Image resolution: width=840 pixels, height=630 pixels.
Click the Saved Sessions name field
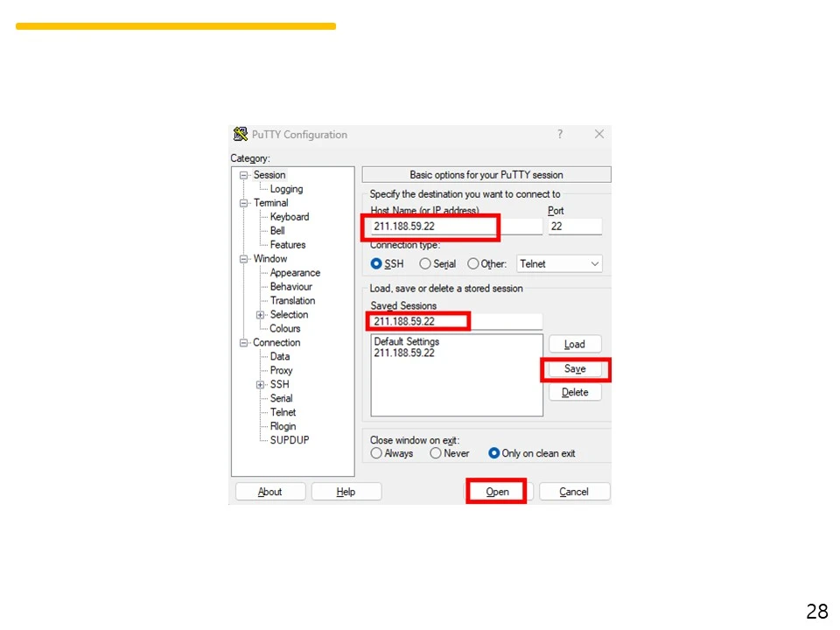[457, 321]
